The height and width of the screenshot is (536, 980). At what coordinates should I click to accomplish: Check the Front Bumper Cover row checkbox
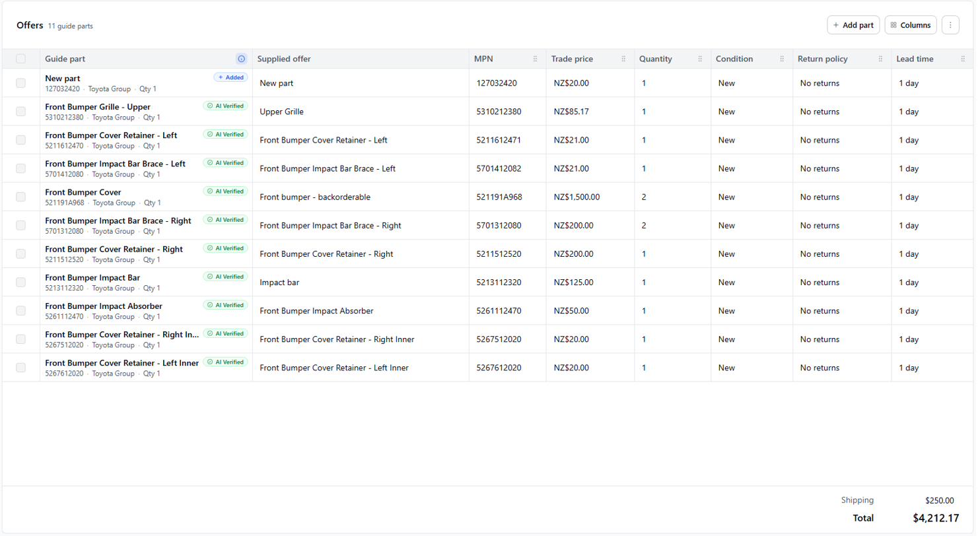pyautogui.click(x=20, y=197)
